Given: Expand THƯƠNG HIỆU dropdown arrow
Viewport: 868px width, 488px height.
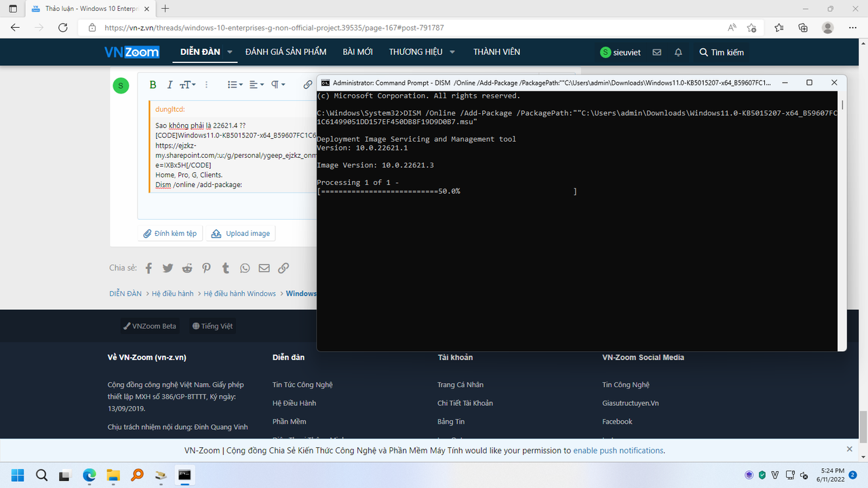Looking at the screenshot, I should tap(452, 52).
